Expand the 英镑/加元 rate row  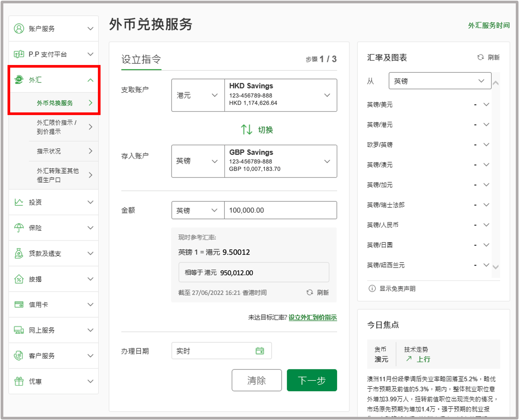(x=486, y=185)
